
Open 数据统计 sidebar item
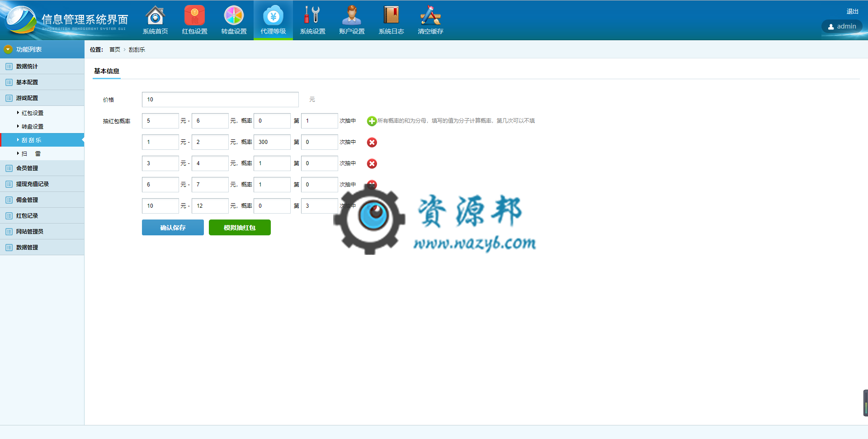pyautogui.click(x=42, y=67)
